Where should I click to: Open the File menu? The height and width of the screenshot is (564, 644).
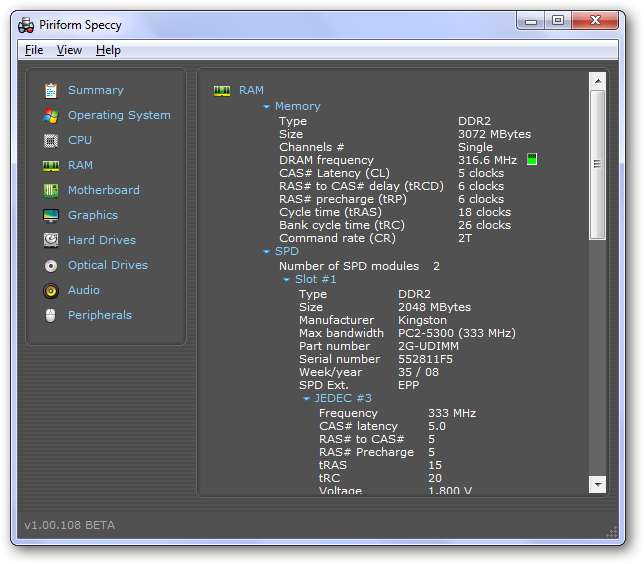point(34,50)
